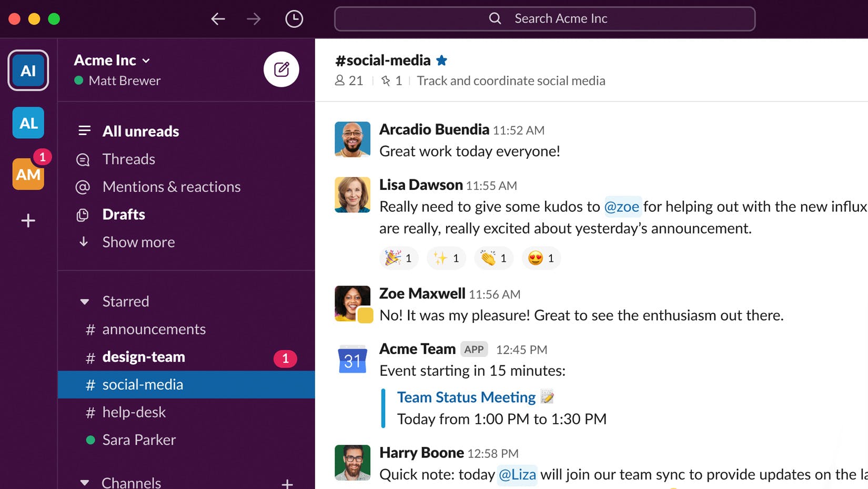Image resolution: width=868 pixels, height=489 pixels.
Task: Click the Harry Boone name
Action: pyautogui.click(x=421, y=453)
